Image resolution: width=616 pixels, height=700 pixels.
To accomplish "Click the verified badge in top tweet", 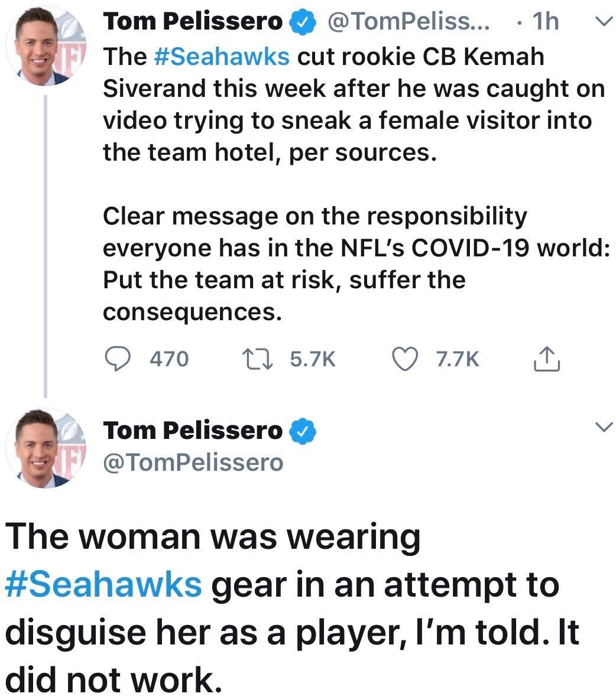I will [x=301, y=22].
